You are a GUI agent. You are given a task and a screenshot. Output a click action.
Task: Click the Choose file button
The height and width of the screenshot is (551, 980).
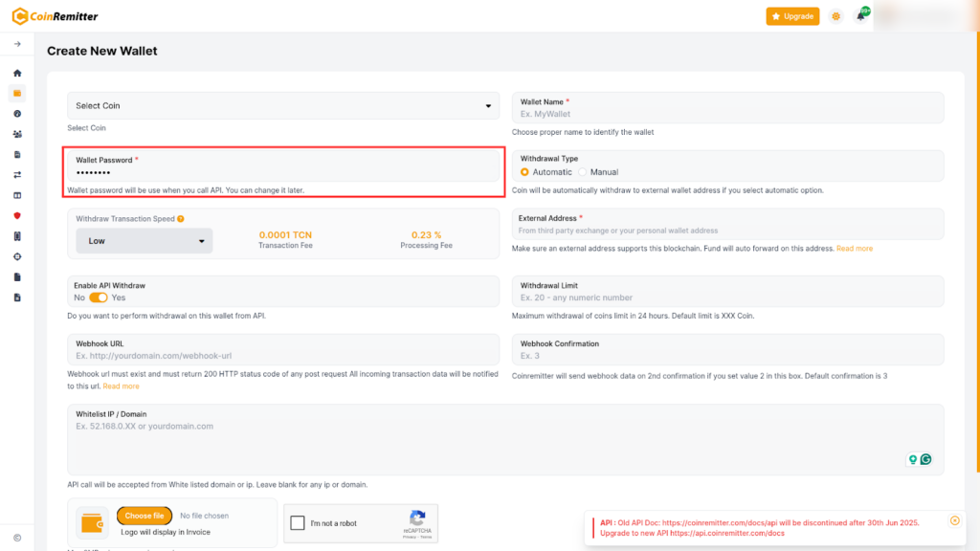click(145, 516)
